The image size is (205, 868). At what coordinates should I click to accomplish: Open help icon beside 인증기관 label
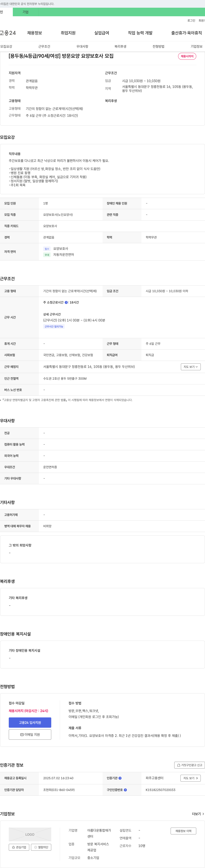pyautogui.click(x=120, y=778)
